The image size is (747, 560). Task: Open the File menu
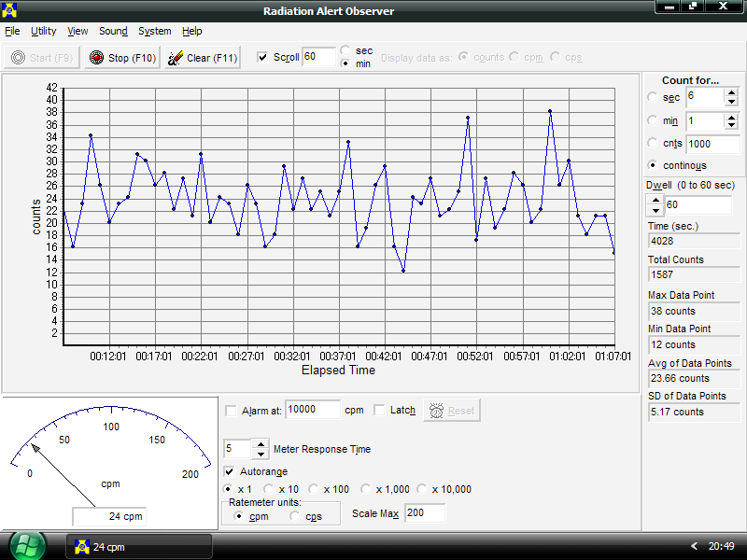(x=12, y=31)
